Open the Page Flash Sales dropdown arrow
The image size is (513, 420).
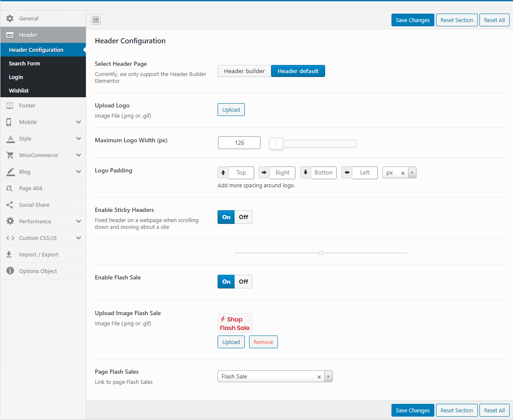(x=328, y=376)
